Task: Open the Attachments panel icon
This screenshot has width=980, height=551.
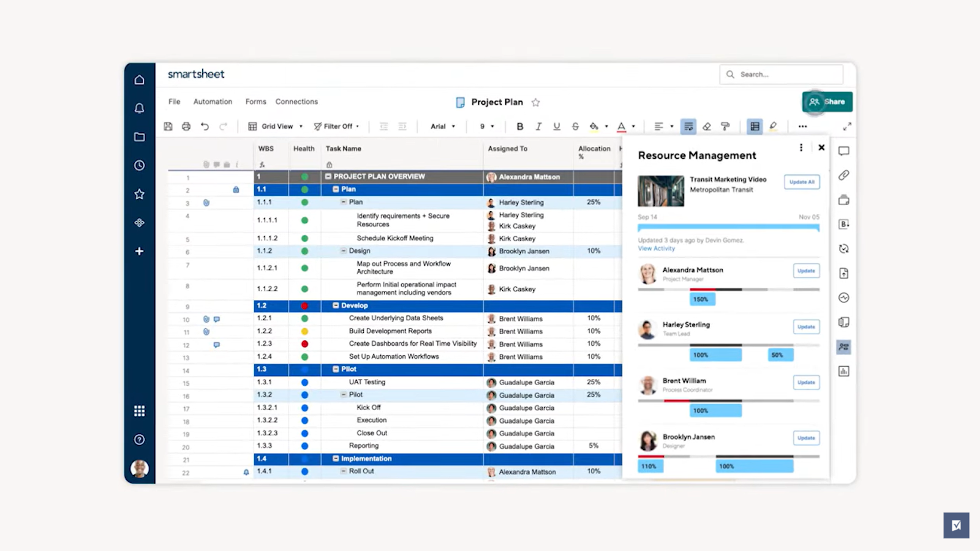Action: 843,175
